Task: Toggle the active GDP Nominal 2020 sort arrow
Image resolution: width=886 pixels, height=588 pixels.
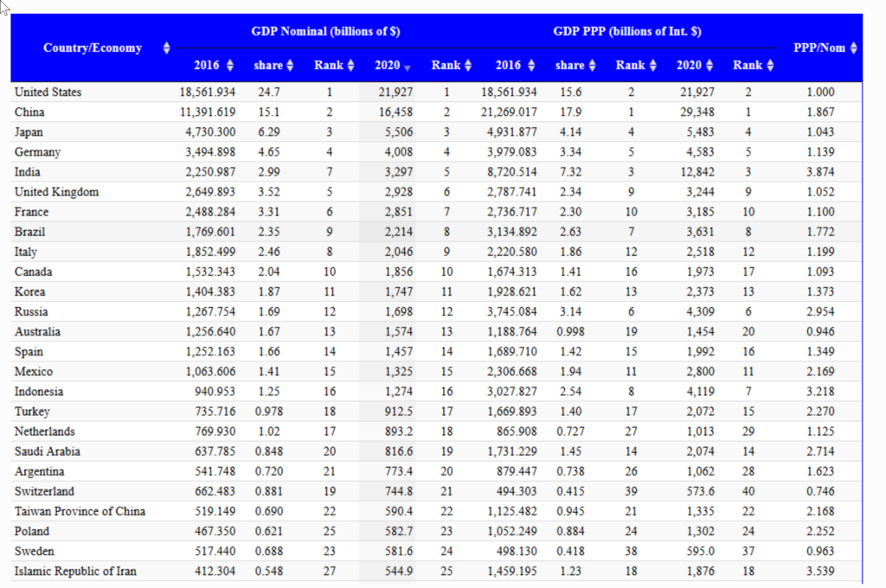Action: pyautogui.click(x=408, y=67)
